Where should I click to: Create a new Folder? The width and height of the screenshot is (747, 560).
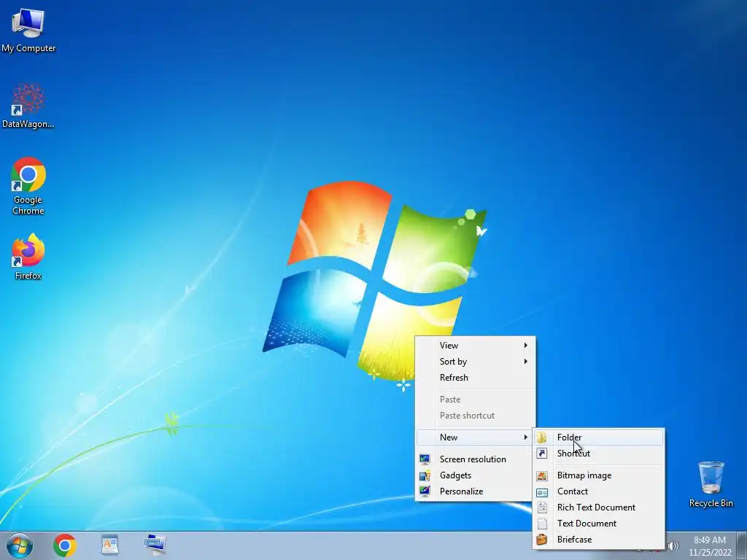[x=598, y=437]
